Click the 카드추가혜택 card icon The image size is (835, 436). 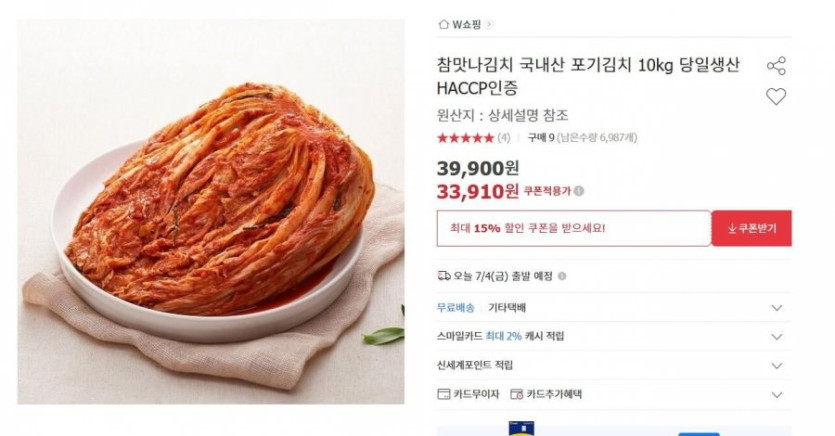pyautogui.click(x=517, y=394)
